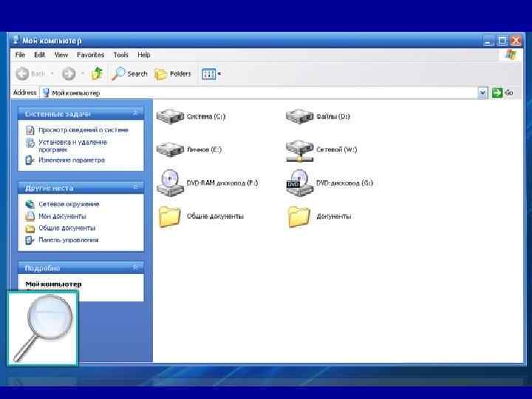
Task: Click the Back arrow toolbar icon
Action: [22, 74]
